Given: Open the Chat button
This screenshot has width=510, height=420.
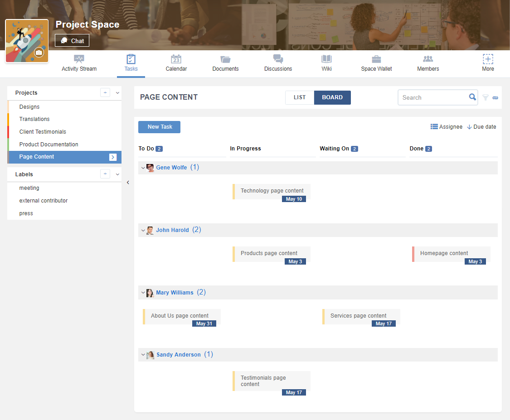Looking at the screenshot, I should [72, 41].
